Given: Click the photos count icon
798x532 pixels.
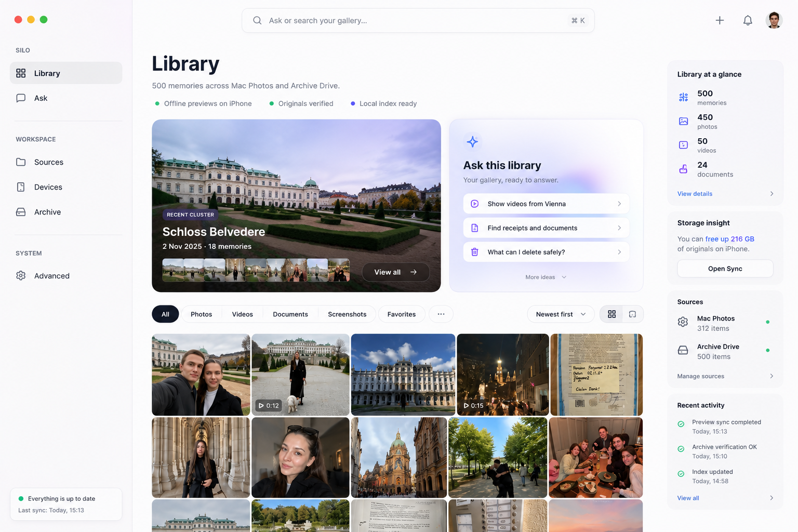Looking at the screenshot, I should [683, 121].
